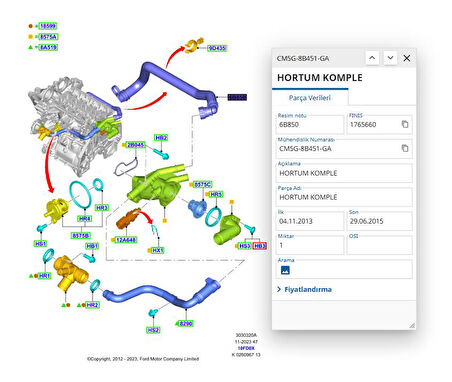
Task: Click the small blue thermostat part
Action: (x=197, y=208)
